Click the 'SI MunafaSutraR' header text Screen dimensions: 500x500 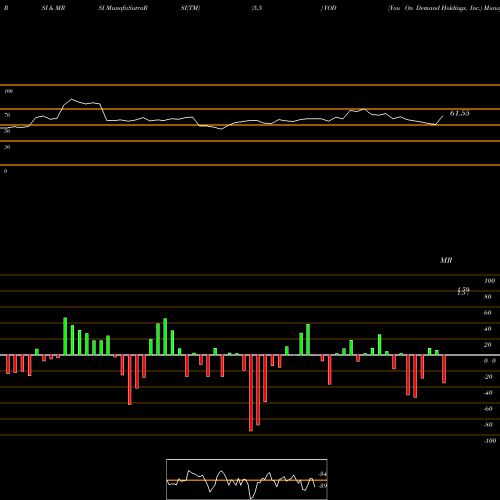coord(123,8)
